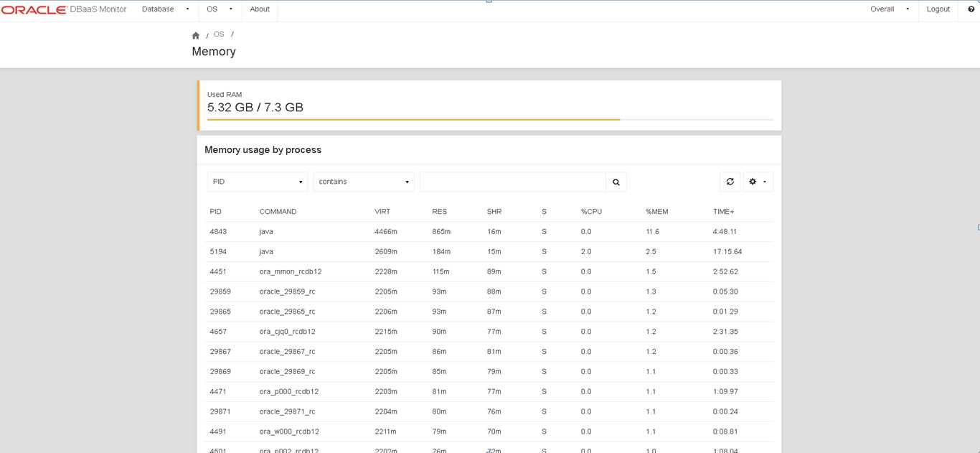Open the Database menu
Viewport: 980px width, 453px height.
[159, 9]
